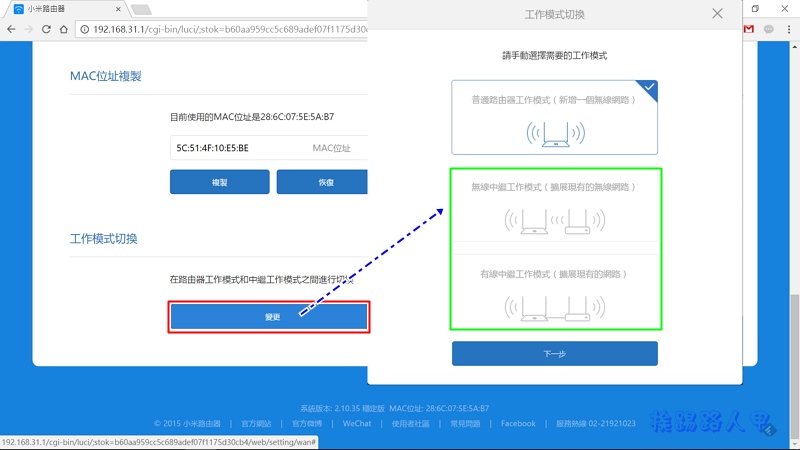Click the chat bubble extension icon

pyautogui.click(x=768, y=29)
